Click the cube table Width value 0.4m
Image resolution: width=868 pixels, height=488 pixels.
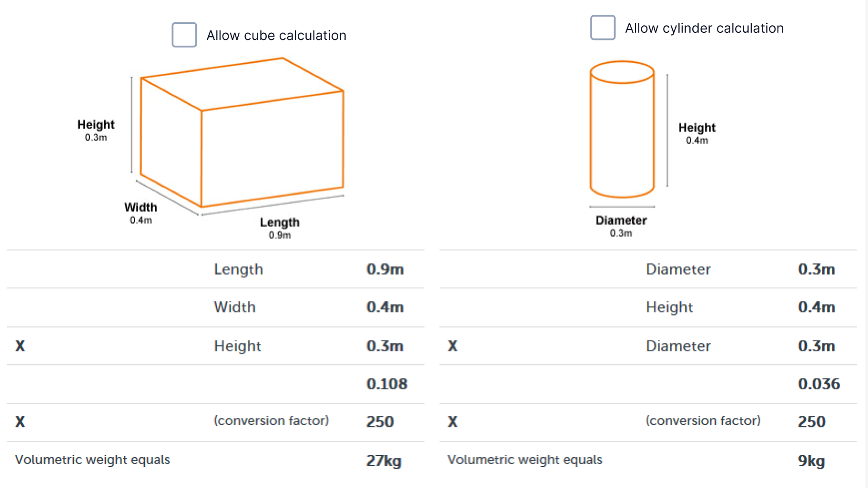(x=385, y=308)
